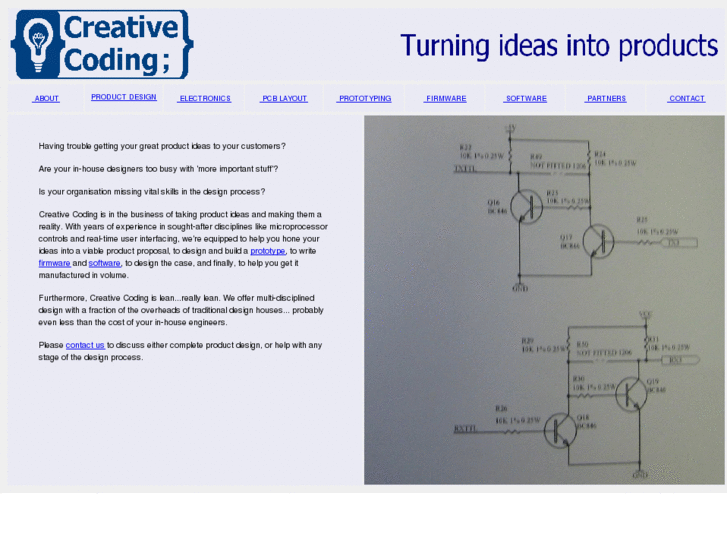The height and width of the screenshot is (545, 727).
Task: Follow the 'software' link in paragraph
Action: (x=105, y=263)
